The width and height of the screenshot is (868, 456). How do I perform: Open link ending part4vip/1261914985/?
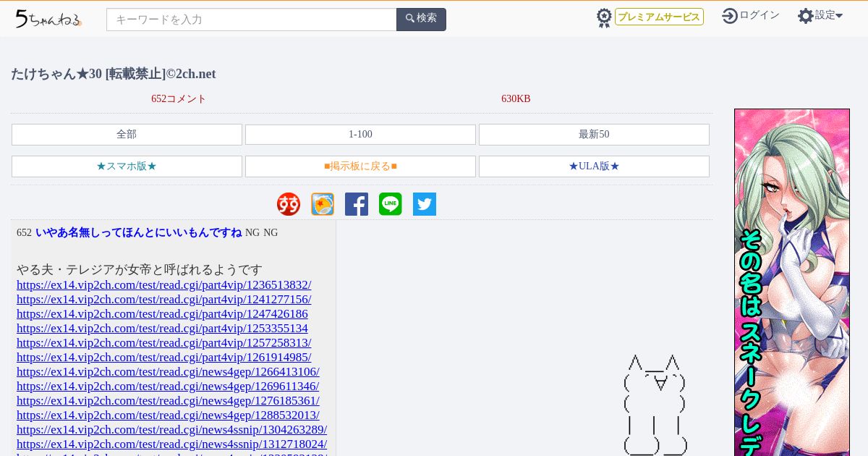click(164, 358)
